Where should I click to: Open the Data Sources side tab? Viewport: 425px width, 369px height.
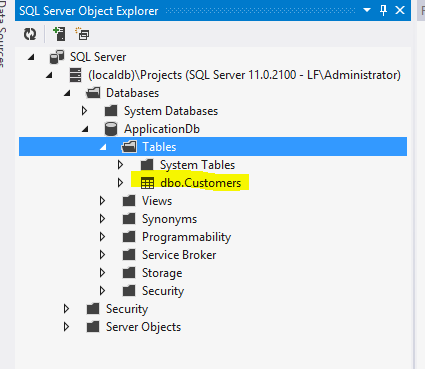click(x=3, y=33)
